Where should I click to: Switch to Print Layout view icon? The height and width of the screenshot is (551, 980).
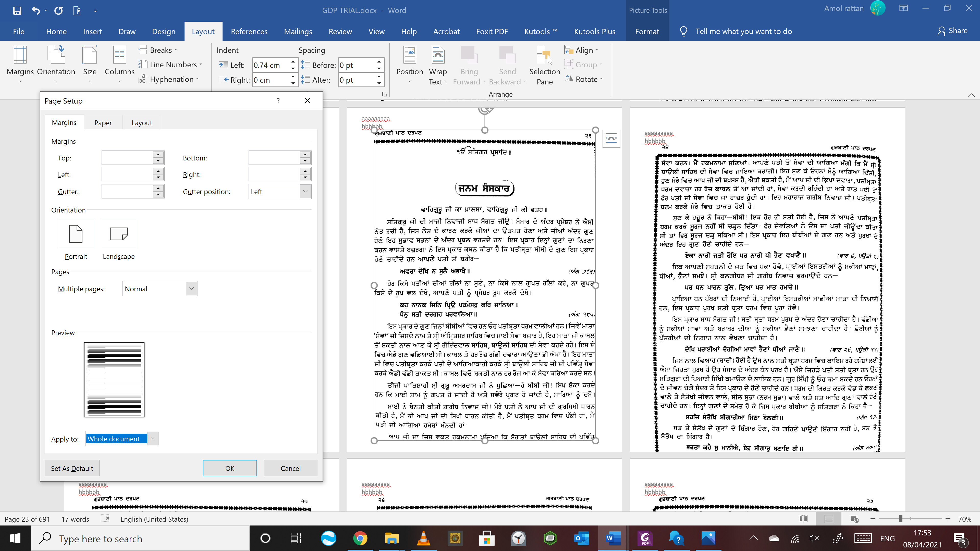(829, 519)
